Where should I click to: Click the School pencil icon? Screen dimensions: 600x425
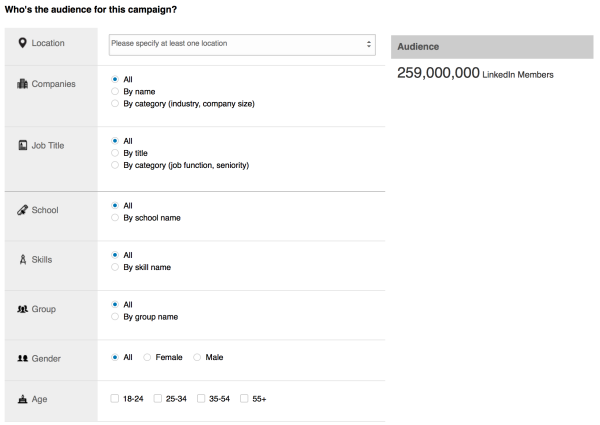[23, 210]
